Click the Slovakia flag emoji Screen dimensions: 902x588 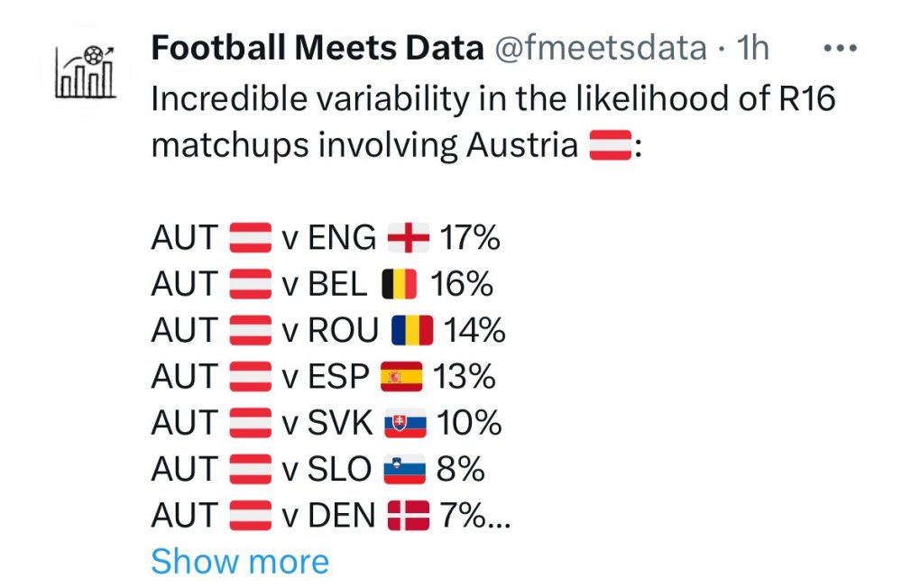[405, 424]
